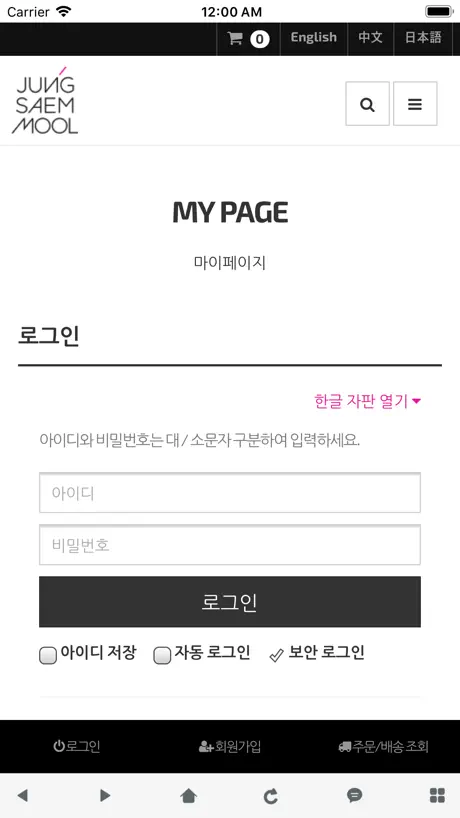Open the chat bubble icon
The height and width of the screenshot is (818, 460).
355,795
